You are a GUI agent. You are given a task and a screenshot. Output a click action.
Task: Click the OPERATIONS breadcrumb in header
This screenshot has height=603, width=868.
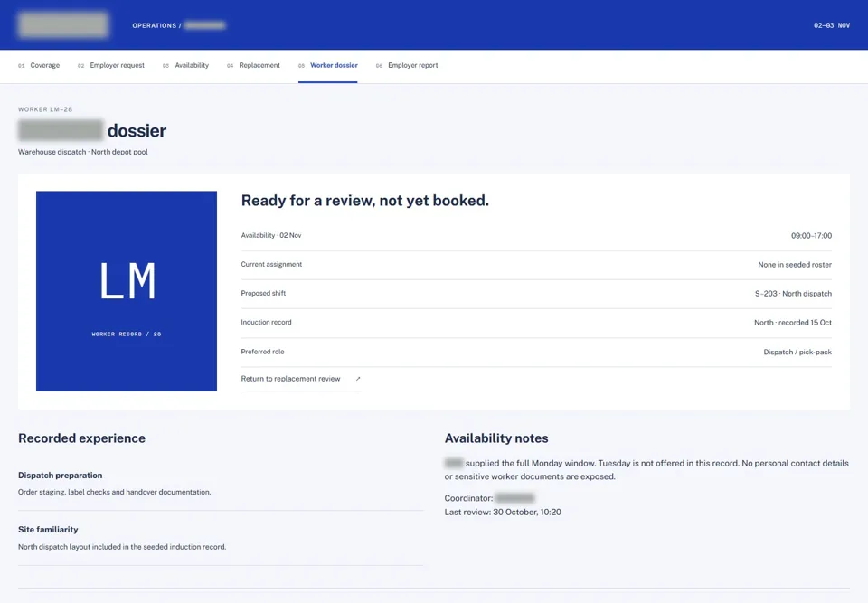pos(155,25)
